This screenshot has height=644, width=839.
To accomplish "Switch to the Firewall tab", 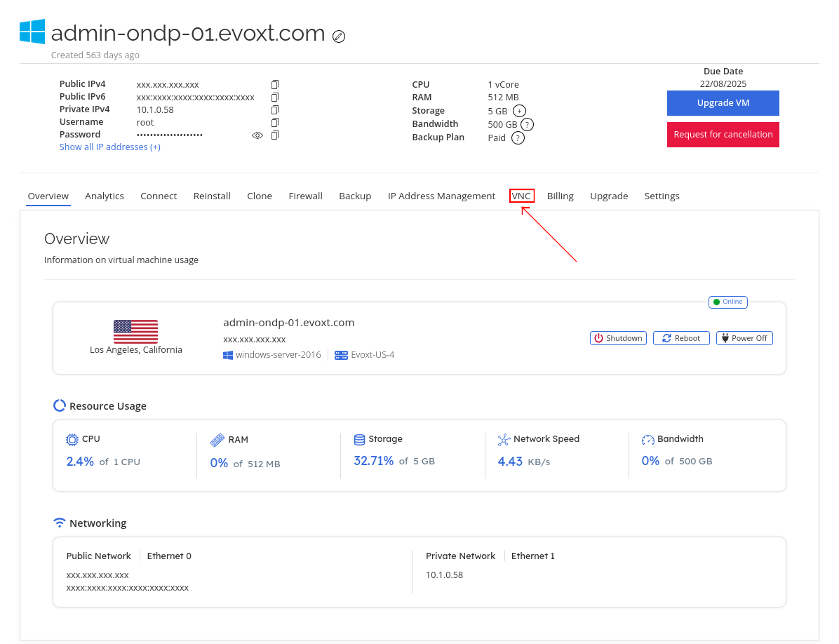I will click(305, 196).
